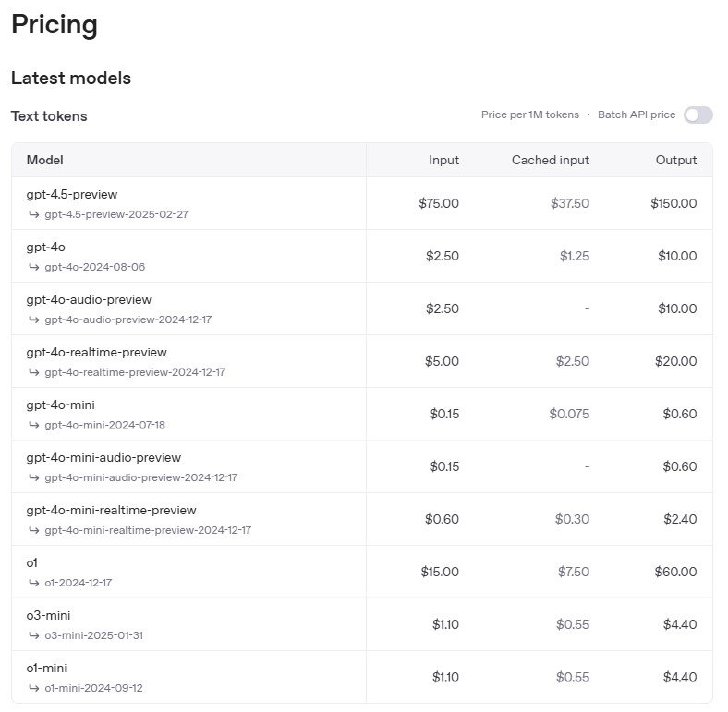Click the arrow icon beside o3-mini-2025-01-31

click(x=34, y=635)
